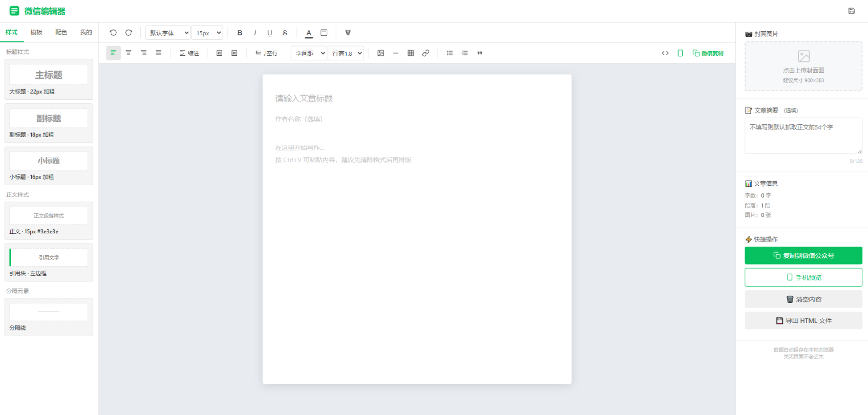Switch to the 配色 tab
Screen dimensions: 868x415
pyautogui.click(x=61, y=32)
